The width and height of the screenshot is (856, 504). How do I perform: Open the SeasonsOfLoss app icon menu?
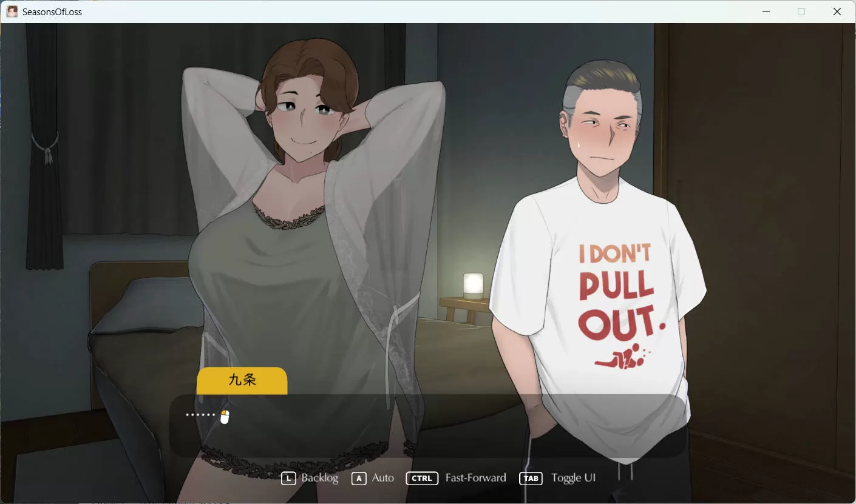coord(12,12)
